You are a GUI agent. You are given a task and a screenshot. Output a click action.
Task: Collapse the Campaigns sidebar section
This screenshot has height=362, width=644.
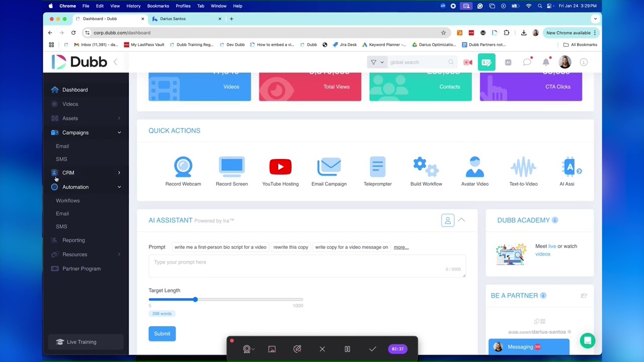tap(119, 133)
